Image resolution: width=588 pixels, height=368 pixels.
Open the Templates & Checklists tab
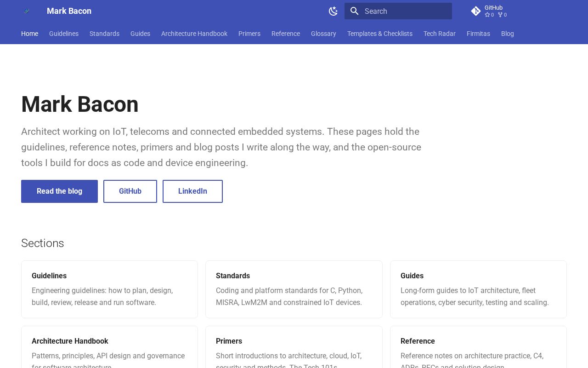click(380, 34)
